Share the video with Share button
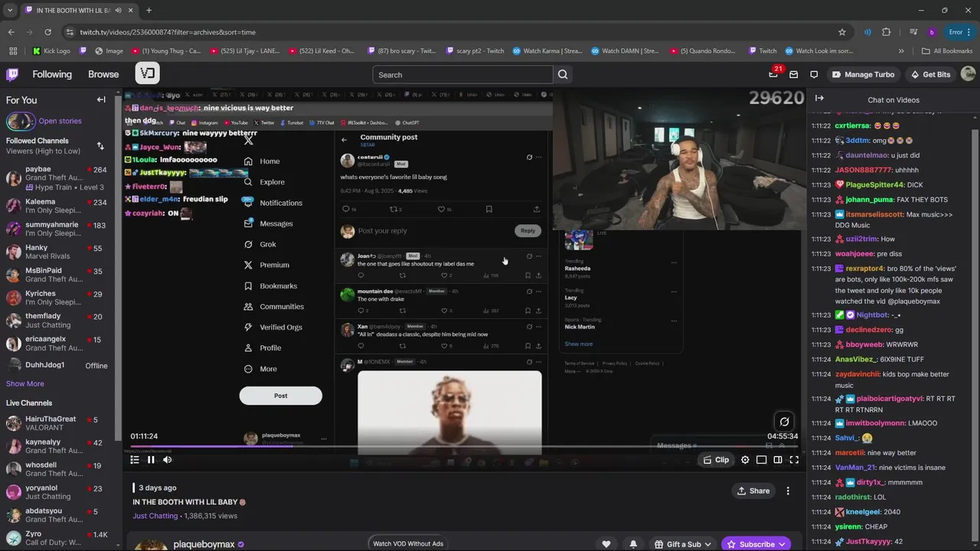 [753, 491]
